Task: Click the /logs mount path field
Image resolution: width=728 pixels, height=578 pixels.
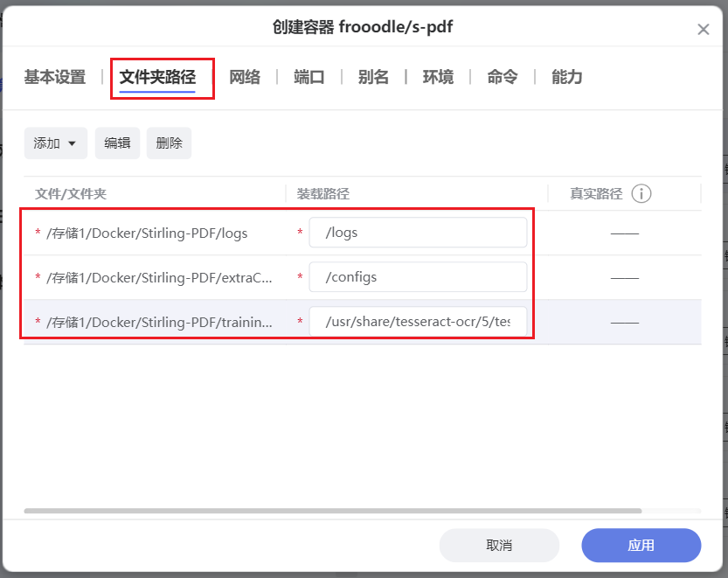Action: [x=418, y=233]
